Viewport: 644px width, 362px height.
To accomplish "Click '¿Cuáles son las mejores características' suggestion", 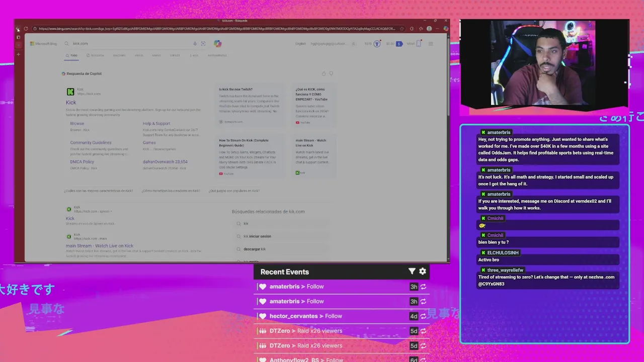I will [x=99, y=191].
